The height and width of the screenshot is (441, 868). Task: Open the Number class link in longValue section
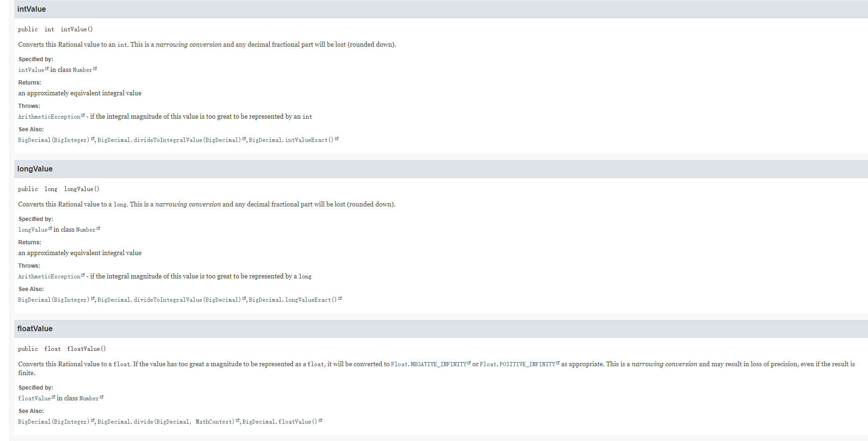pyautogui.click(x=85, y=229)
